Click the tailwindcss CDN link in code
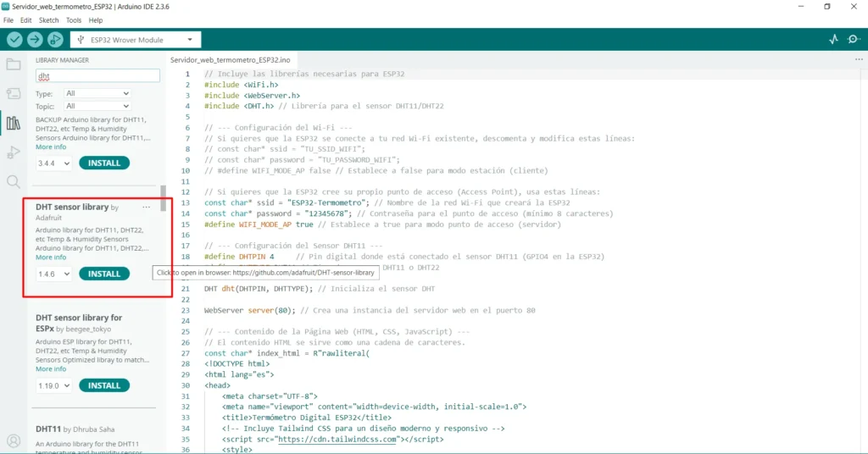Viewport: 868px width, 454px height. pos(337,439)
